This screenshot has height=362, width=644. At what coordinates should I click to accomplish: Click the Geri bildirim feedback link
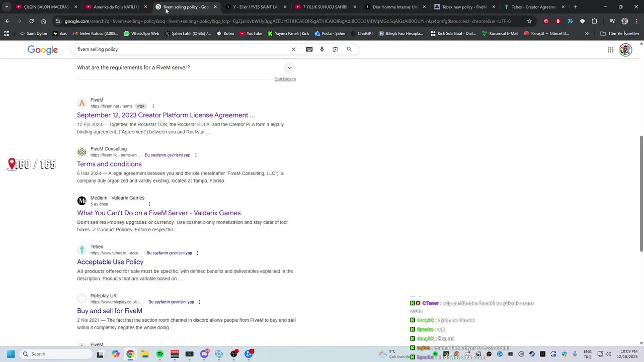pyautogui.click(x=285, y=79)
